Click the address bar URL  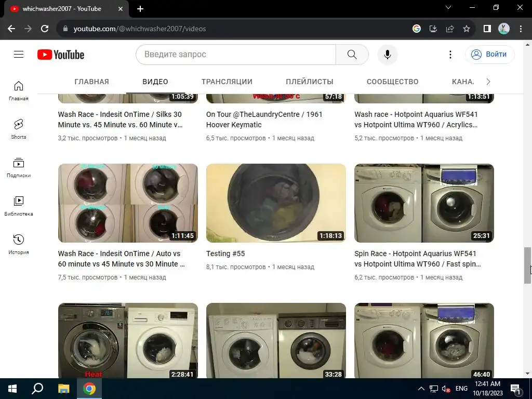click(x=139, y=29)
